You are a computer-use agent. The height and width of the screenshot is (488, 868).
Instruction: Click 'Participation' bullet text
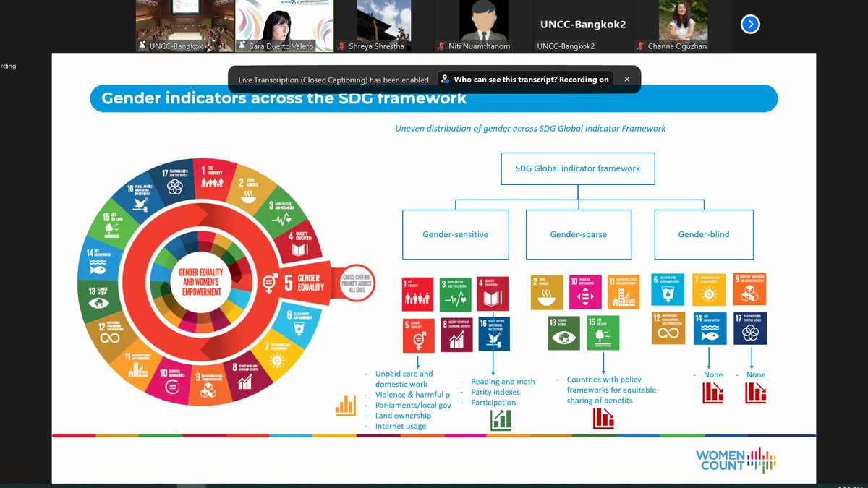coord(493,402)
